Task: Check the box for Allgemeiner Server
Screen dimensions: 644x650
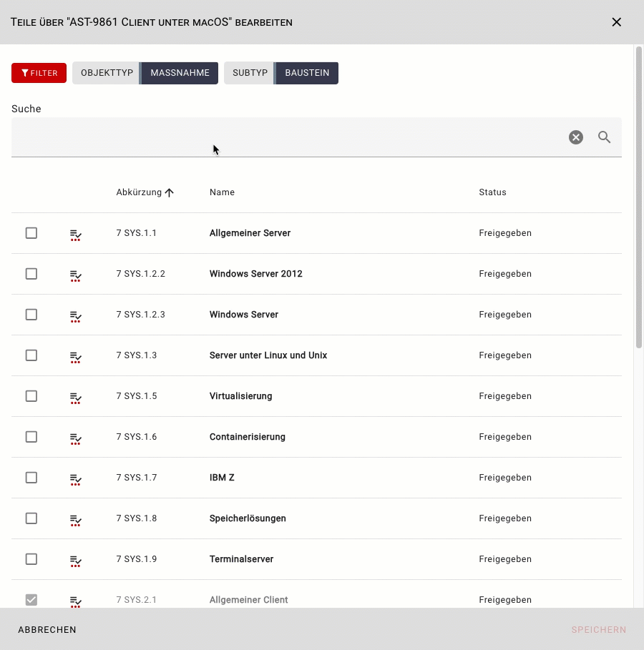Action: pos(31,233)
